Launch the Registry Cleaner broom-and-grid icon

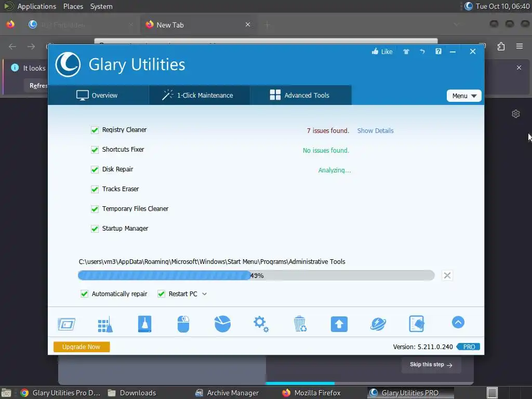tap(105, 324)
